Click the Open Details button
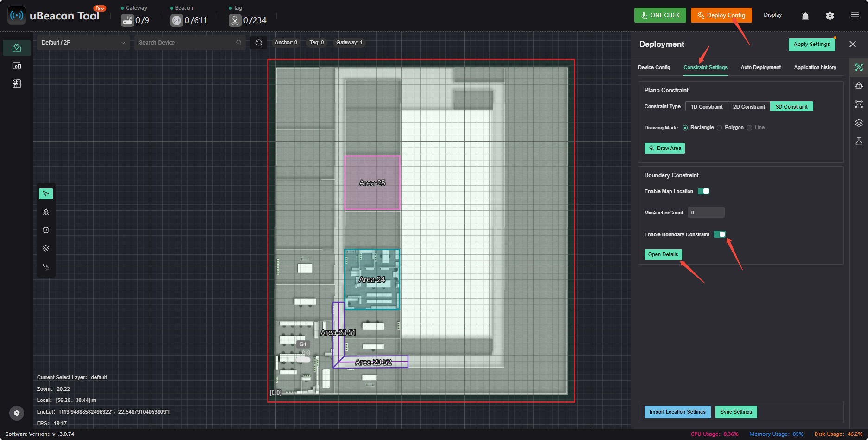Screen dimensions: 868x440 [x=663, y=254]
